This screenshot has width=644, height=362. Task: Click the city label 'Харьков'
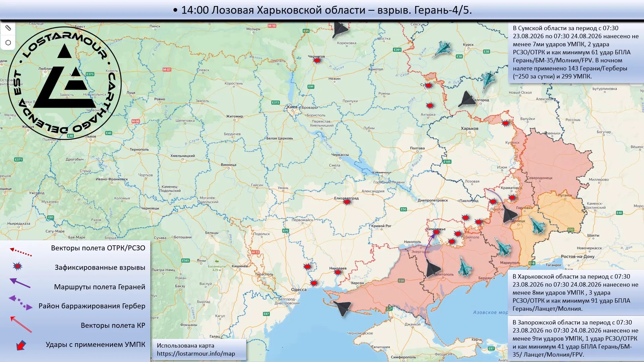470,129
